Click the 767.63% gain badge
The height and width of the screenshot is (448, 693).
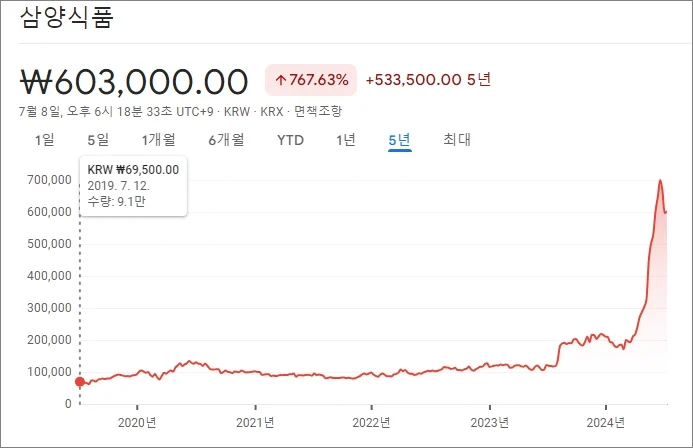[311, 80]
